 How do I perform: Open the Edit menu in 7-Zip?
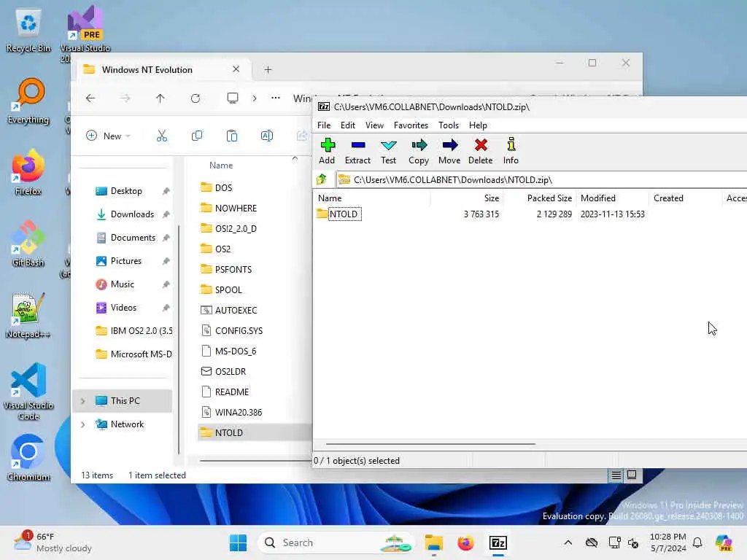tap(348, 125)
